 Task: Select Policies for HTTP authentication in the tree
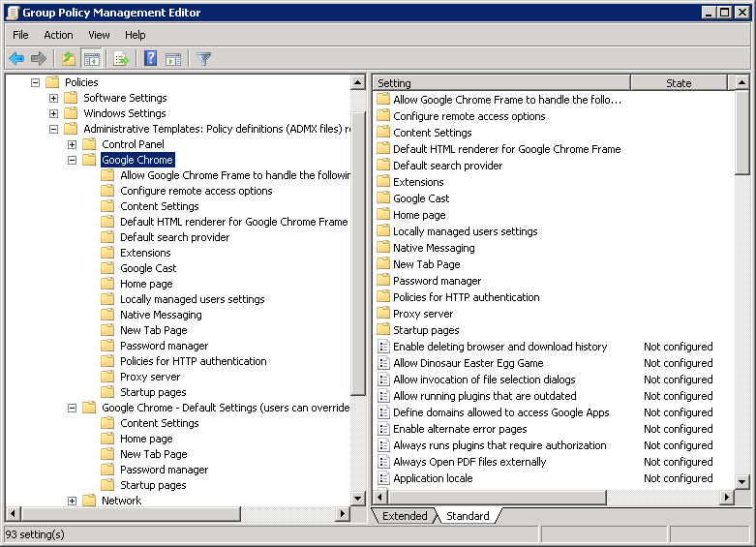tap(193, 361)
